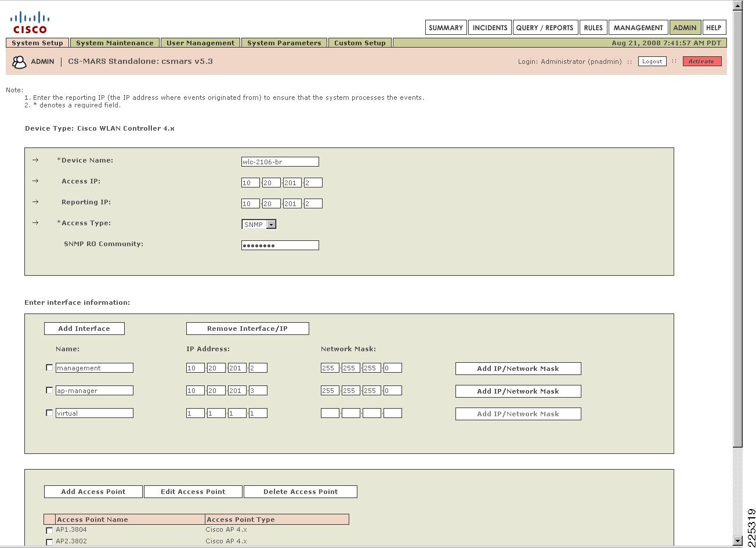Switch to System Parameters subtab
This screenshot has height=548, width=756.
coord(284,43)
